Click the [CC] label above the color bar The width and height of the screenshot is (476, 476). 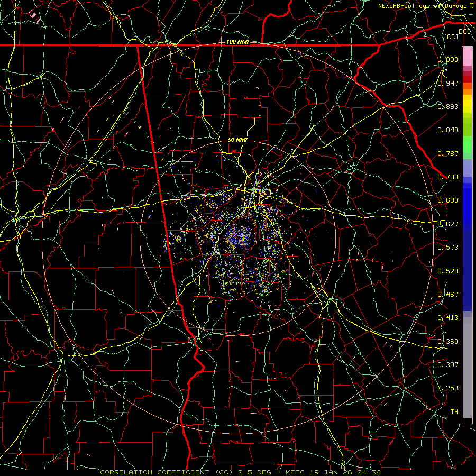452,36
